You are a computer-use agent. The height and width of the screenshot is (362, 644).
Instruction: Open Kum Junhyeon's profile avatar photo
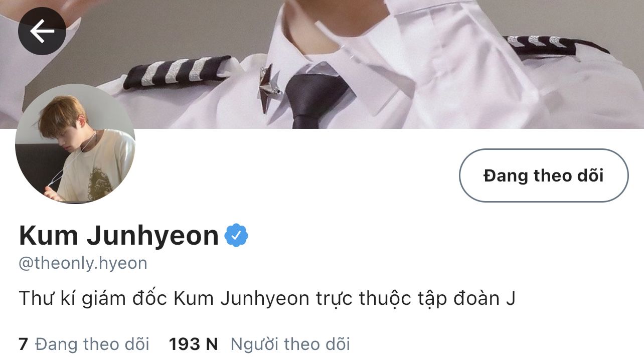pyautogui.click(x=75, y=143)
